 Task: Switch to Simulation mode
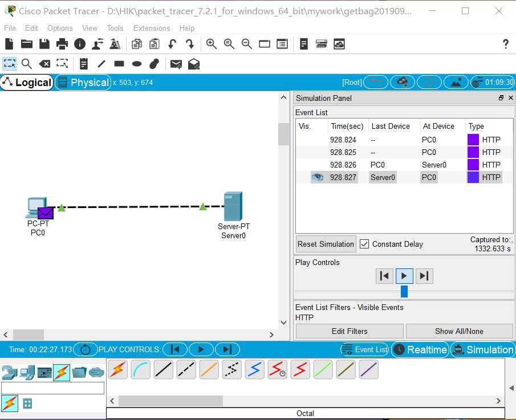(483, 349)
